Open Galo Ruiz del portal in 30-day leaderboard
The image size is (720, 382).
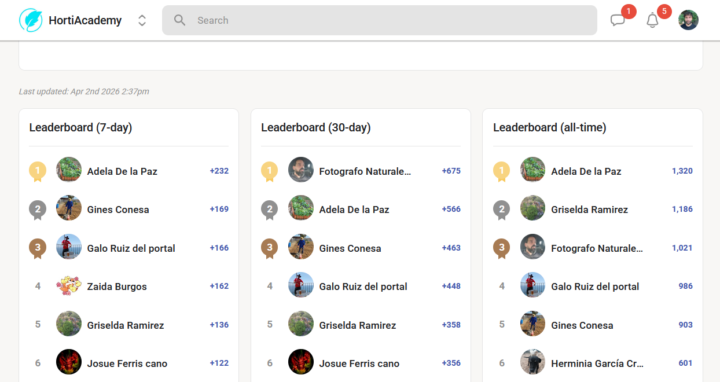363,286
